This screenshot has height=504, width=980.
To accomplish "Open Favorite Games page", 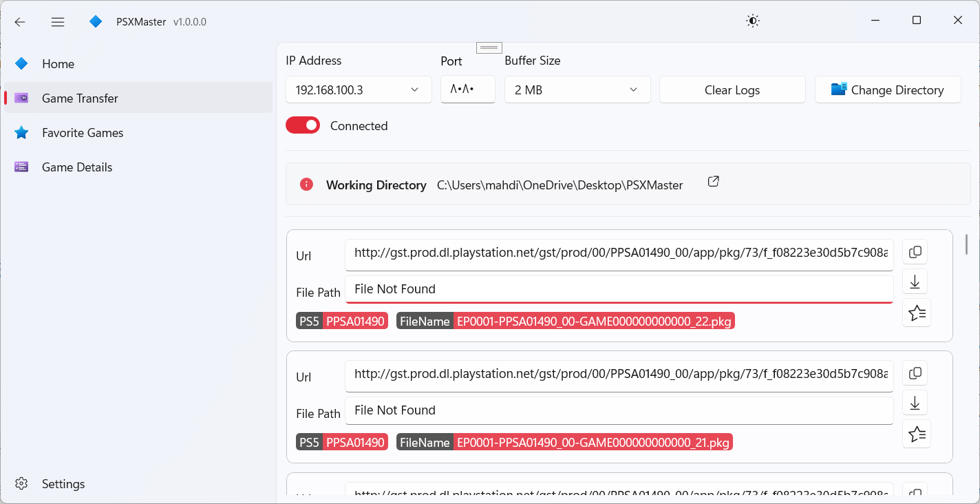I will pos(138,133).
